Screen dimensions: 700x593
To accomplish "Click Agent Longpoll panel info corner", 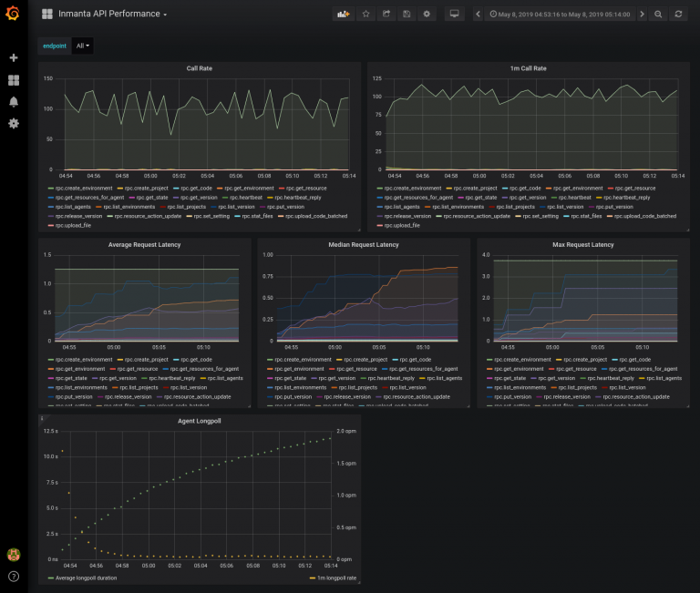I will (x=42, y=418).
